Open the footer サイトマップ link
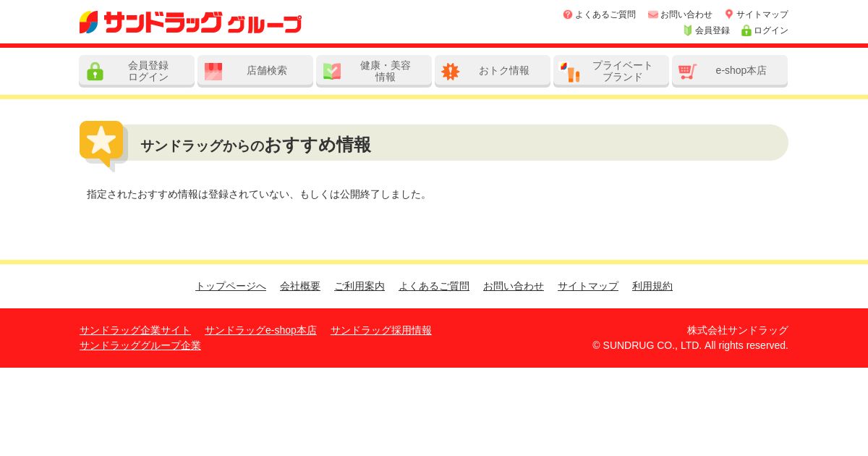Viewport: 868px width, 456px height. tap(588, 286)
